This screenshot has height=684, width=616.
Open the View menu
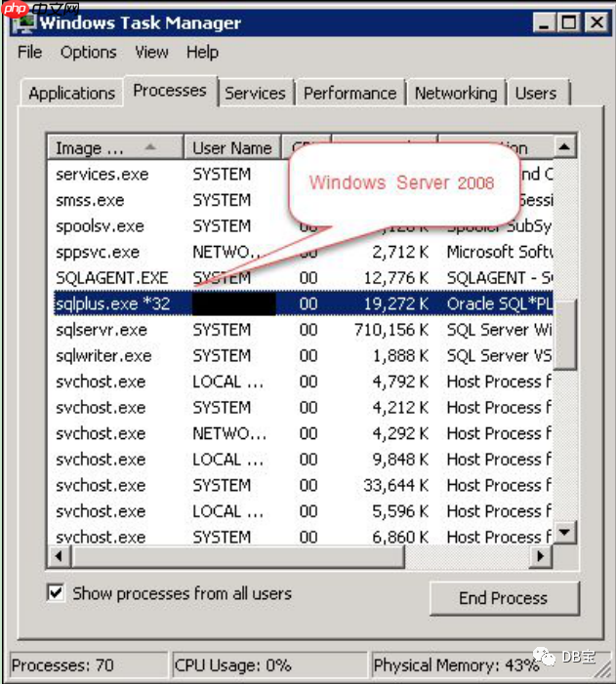pos(151,53)
